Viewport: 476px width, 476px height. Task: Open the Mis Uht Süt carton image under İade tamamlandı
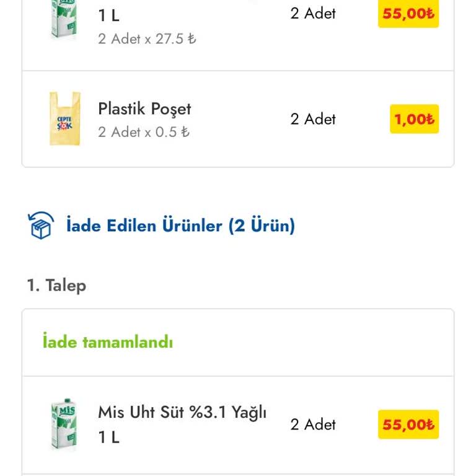tap(63, 424)
